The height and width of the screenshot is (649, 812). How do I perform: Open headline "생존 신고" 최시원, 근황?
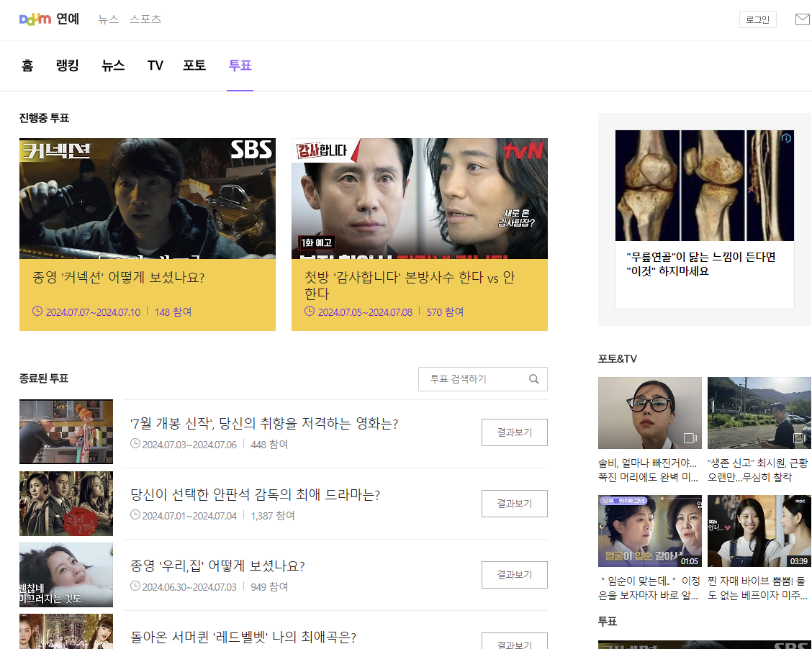tap(758, 470)
